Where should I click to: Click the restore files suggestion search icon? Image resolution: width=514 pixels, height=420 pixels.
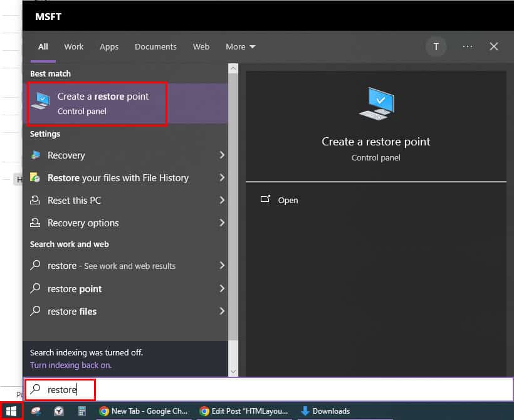(x=35, y=310)
